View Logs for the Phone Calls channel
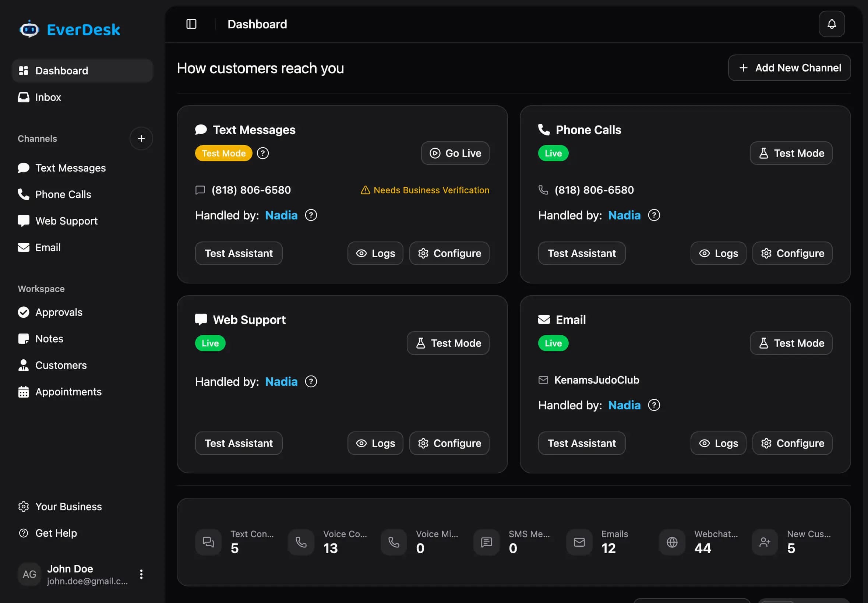 (718, 253)
